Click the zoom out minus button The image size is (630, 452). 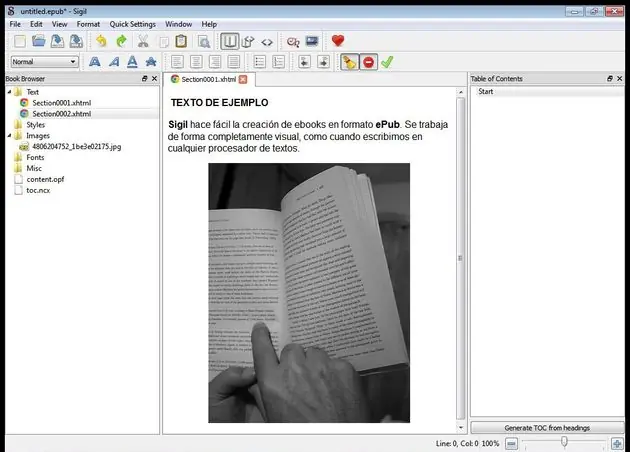click(x=511, y=444)
